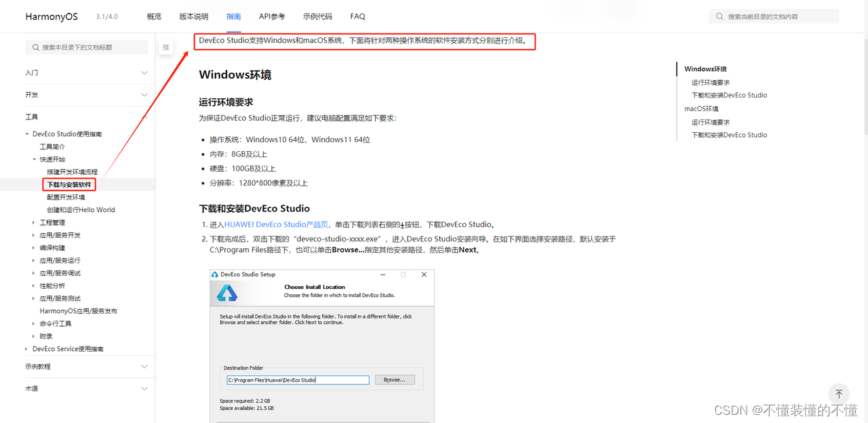
Task: Jump to Windows环境 in the outline
Action: (x=705, y=69)
